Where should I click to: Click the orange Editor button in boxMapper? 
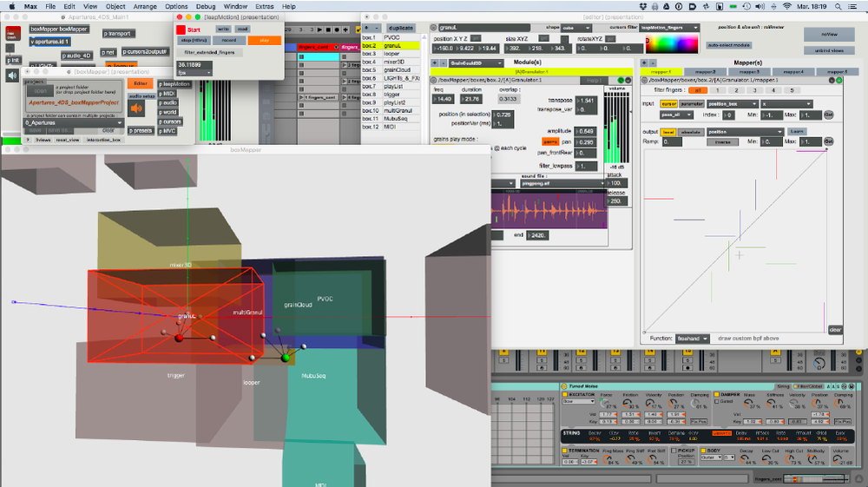[x=140, y=83]
